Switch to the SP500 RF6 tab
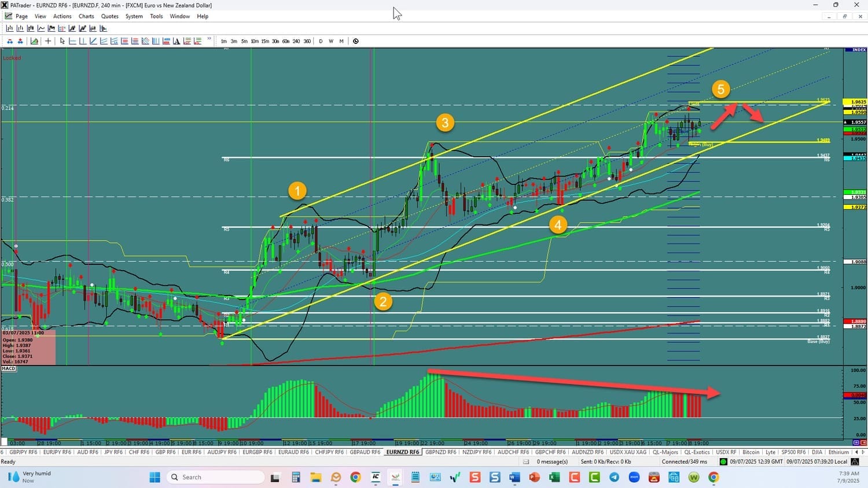Screen dimensions: 868x488 [x=793, y=452]
